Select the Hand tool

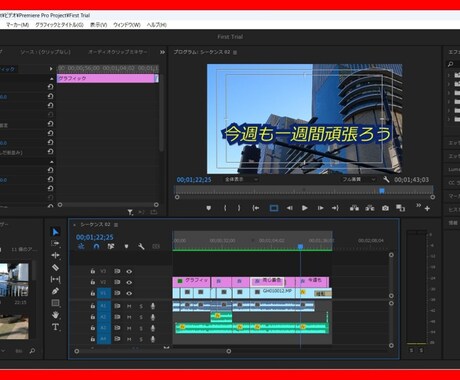(x=56, y=315)
